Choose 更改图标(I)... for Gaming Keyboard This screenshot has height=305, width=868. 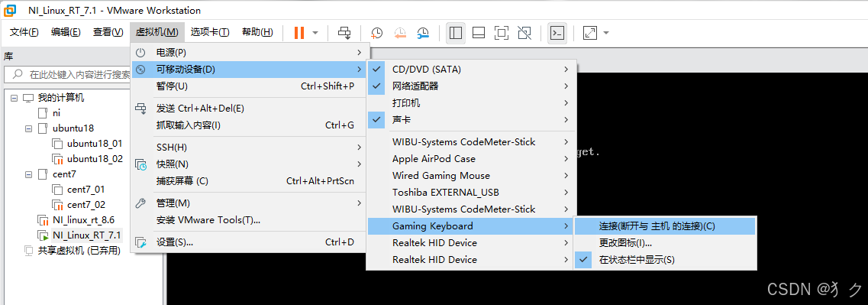click(665, 243)
